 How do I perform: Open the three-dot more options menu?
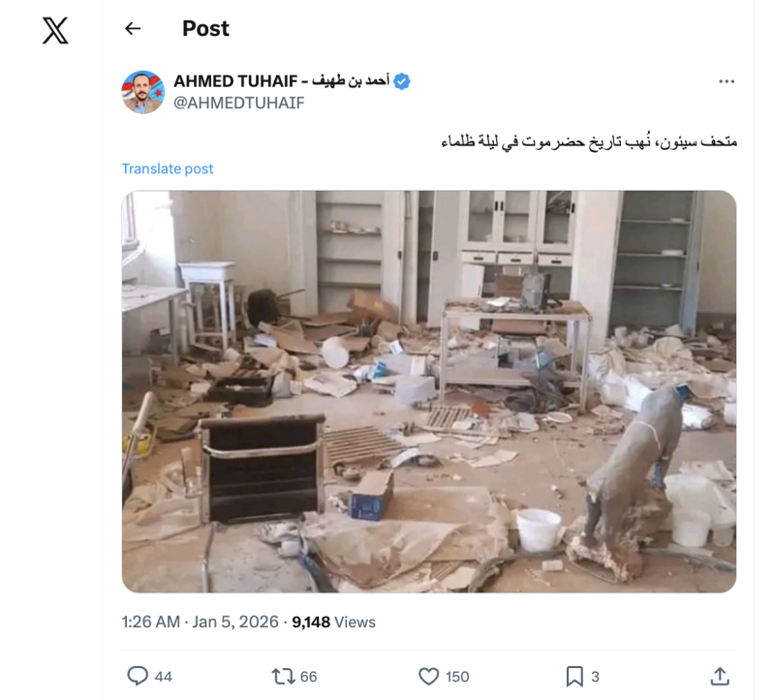click(x=726, y=81)
